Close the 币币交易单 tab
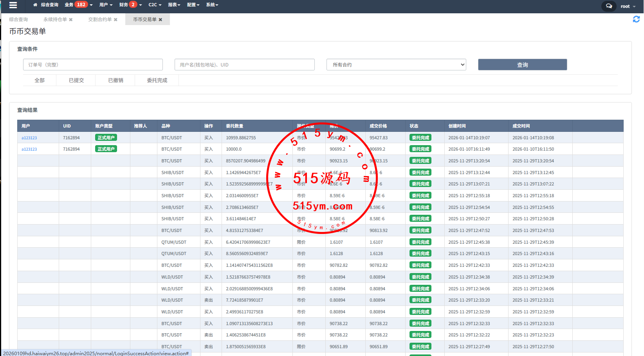The height and width of the screenshot is (356, 644). tap(161, 20)
